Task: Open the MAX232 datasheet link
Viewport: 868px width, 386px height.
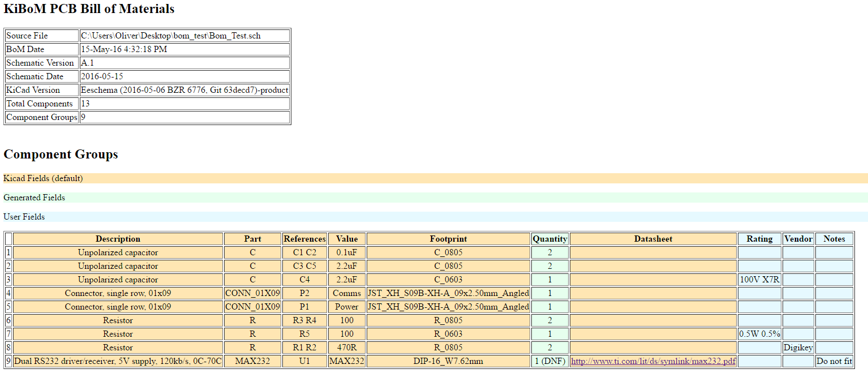Action: click(x=653, y=361)
